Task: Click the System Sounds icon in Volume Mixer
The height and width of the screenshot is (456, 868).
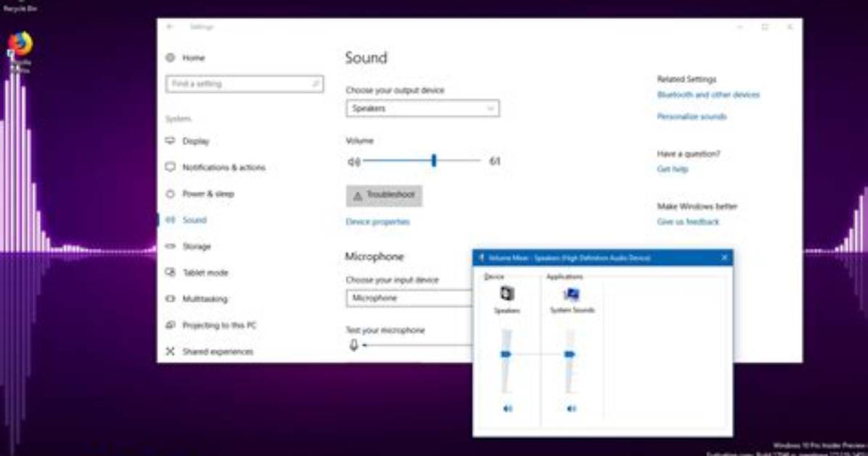Action: (x=571, y=294)
